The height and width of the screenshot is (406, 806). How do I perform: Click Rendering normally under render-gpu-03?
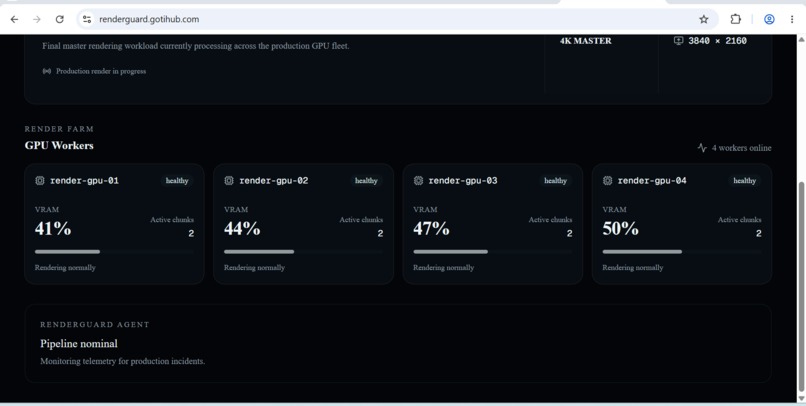click(444, 268)
